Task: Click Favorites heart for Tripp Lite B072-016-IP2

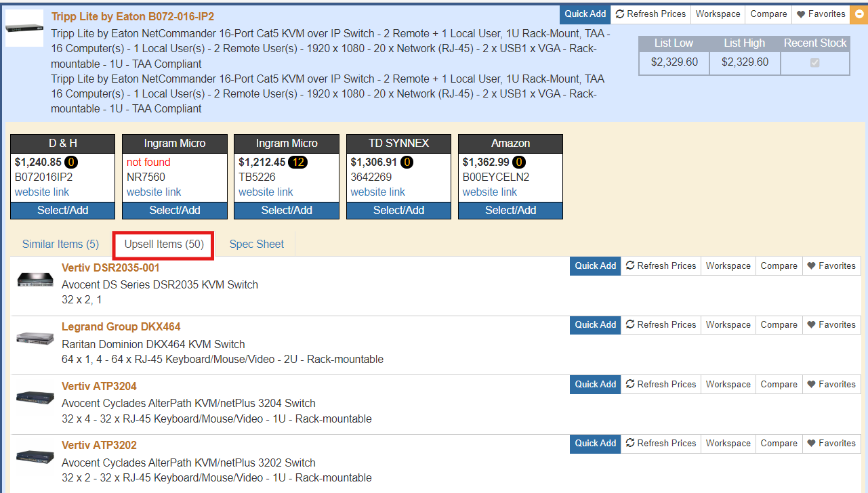Action: [x=821, y=14]
